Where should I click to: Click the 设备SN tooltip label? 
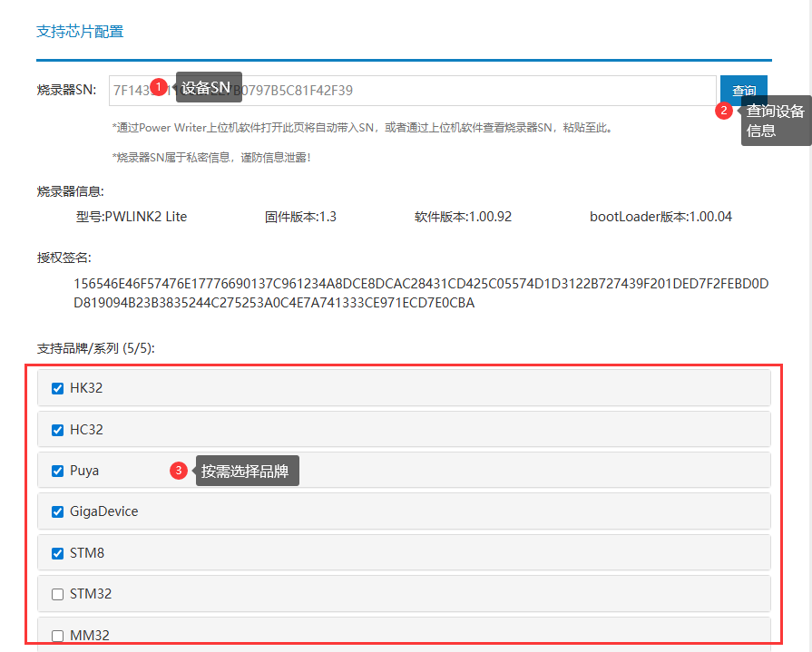pyautogui.click(x=210, y=87)
